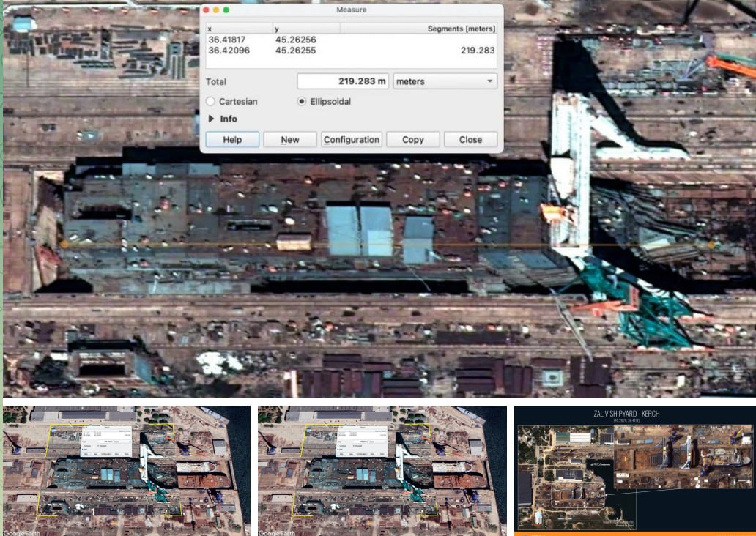Click the Measure dialog title bar
Image resolution: width=756 pixels, height=536 pixels.
click(x=352, y=10)
